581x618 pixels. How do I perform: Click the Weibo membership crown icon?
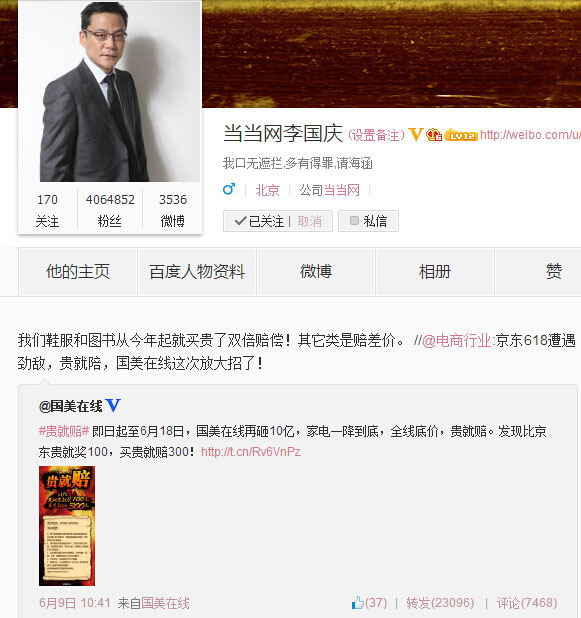pos(434,135)
